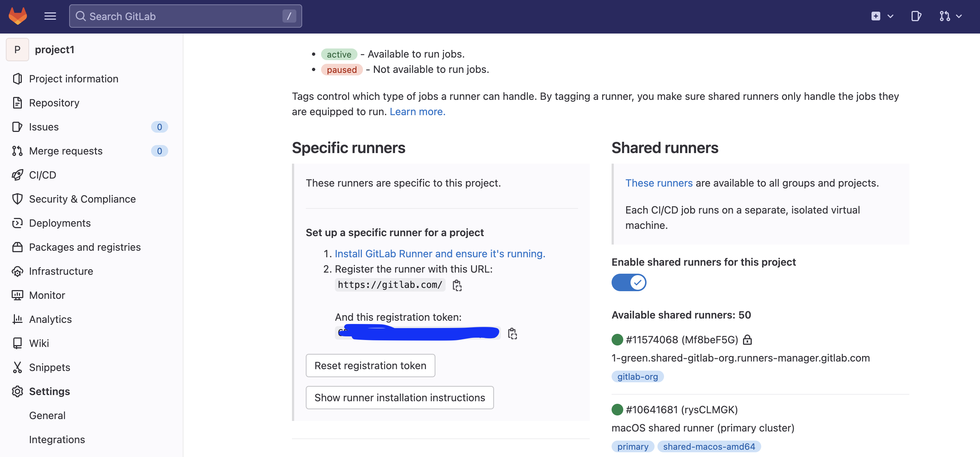Expand the merge requests dropdown chevron
Viewport: 980px width, 457px height.
click(x=959, y=16)
